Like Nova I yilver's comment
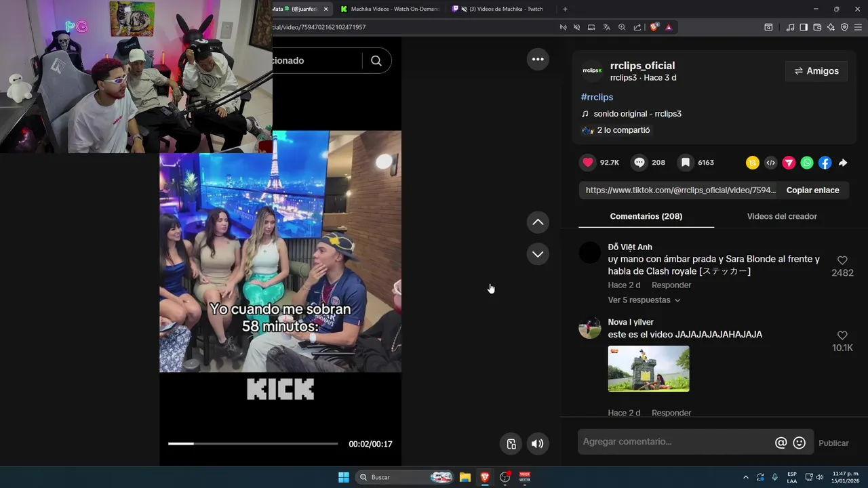Viewport: 868px width, 488px height. click(x=842, y=335)
